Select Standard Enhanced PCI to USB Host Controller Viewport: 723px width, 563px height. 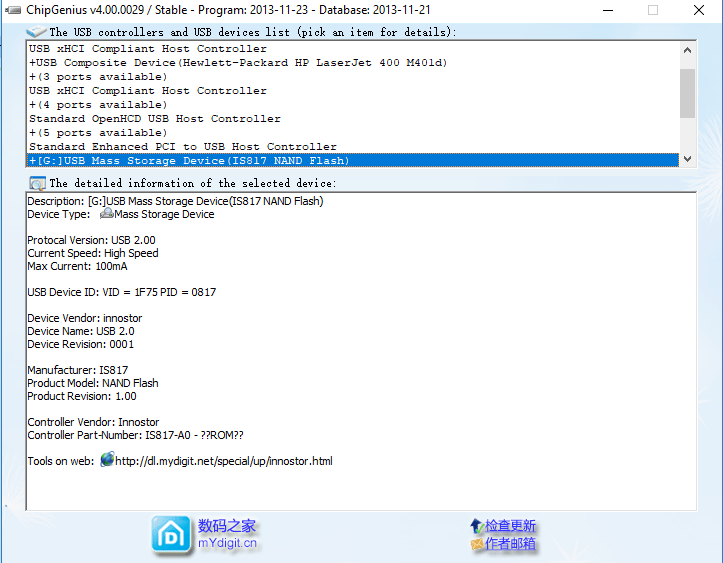352,147
